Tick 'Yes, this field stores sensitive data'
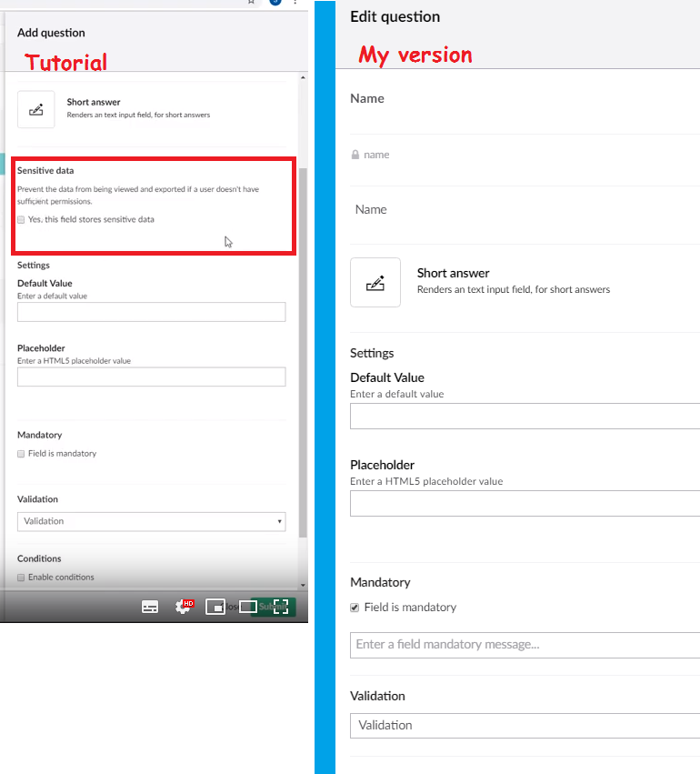 [21, 220]
